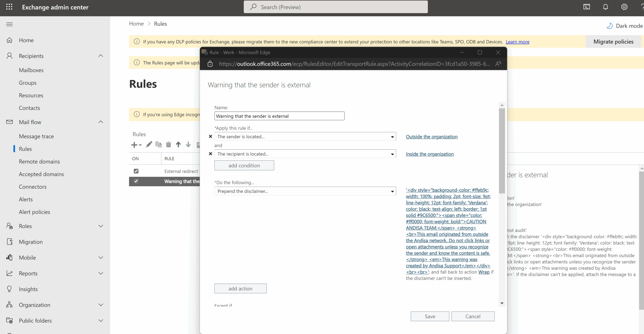Click the Home house icon in sidebar
644x334 pixels.
[9, 40]
